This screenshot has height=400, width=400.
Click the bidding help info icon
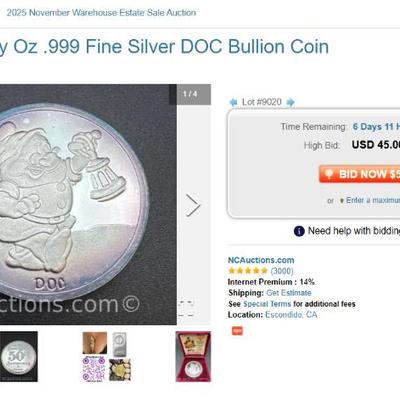299,231
